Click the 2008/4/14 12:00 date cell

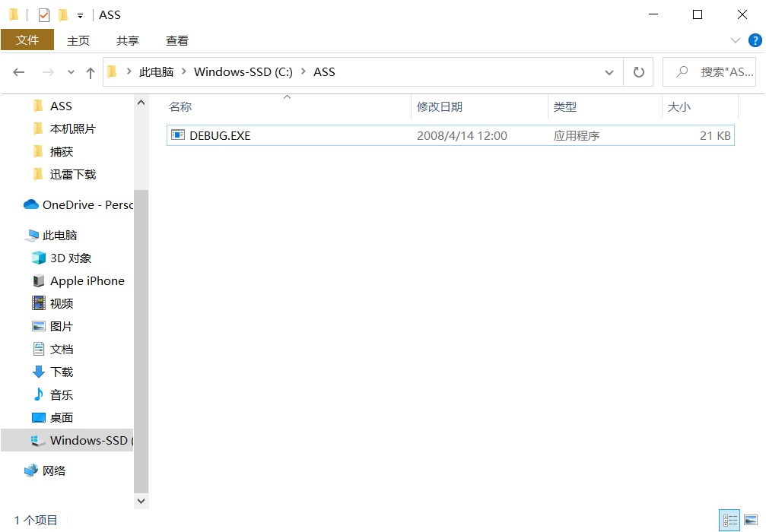coord(462,136)
